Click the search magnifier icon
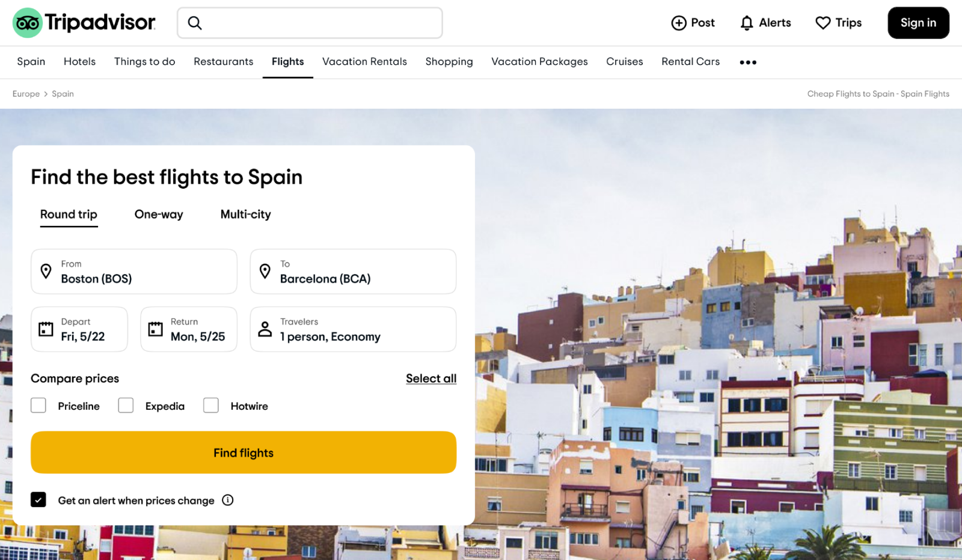962x560 pixels. pyautogui.click(x=194, y=23)
